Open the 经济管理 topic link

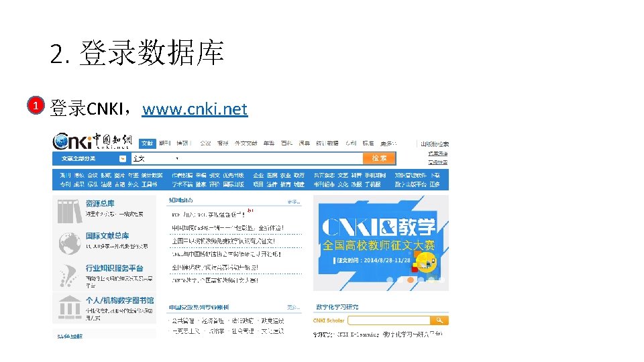(213, 321)
